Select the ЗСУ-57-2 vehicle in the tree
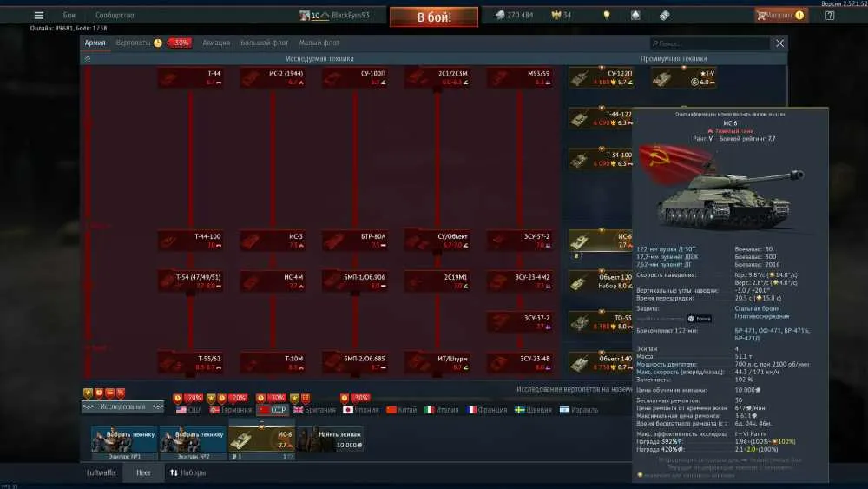Image resolution: width=868 pixels, height=489 pixels. (519, 241)
